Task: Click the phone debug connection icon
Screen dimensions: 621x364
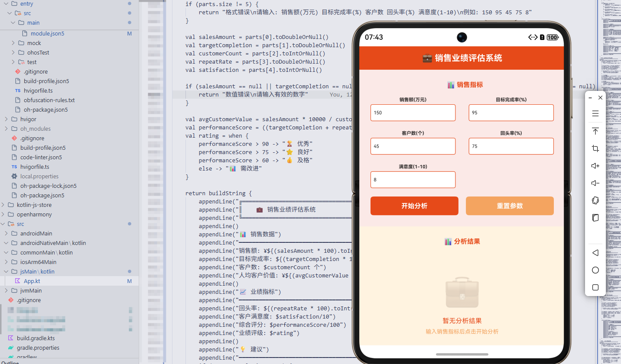Action: (x=533, y=37)
